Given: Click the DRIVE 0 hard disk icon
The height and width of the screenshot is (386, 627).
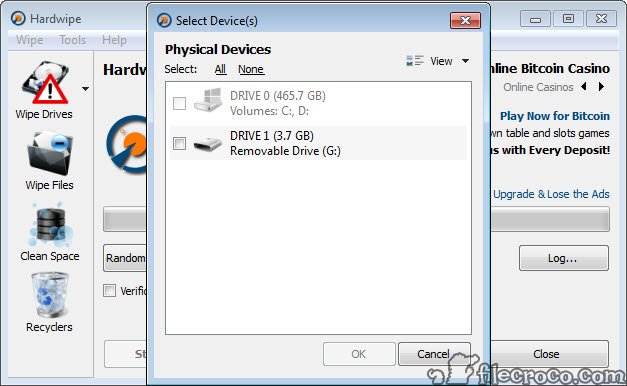Looking at the screenshot, I should tap(208, 100).
